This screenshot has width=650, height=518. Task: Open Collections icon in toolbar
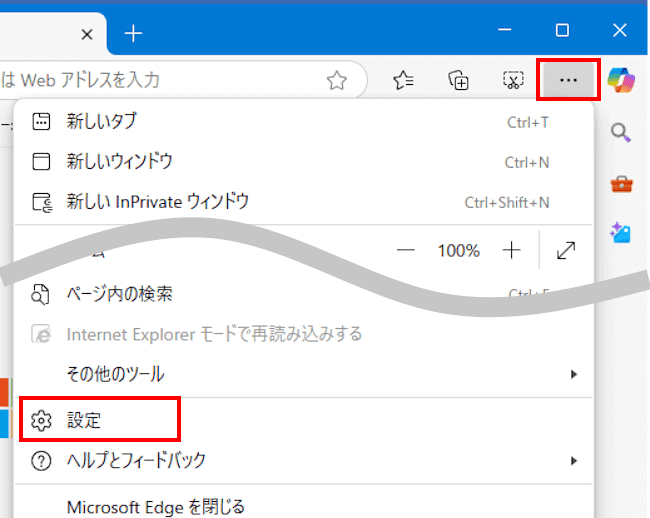[458, 80]
